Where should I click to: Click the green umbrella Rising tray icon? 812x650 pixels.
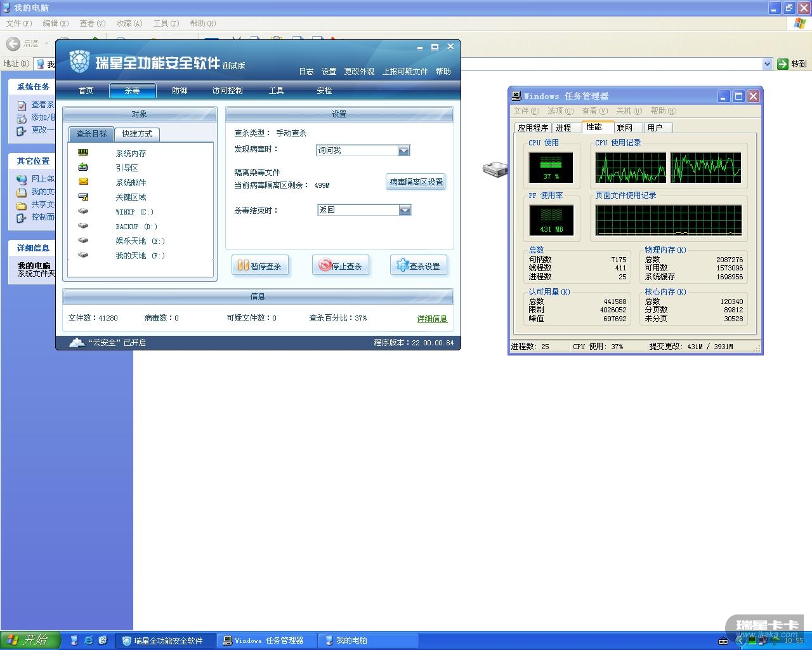click(775, 640)
